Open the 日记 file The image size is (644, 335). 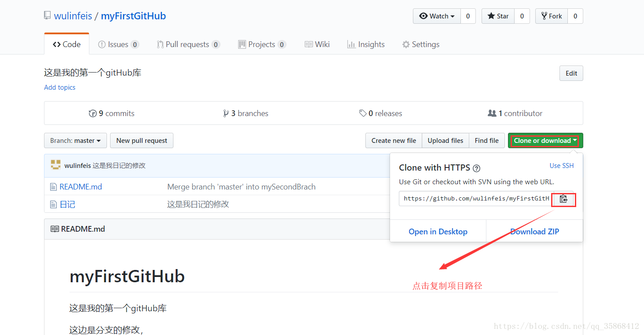pyautogui.click(x=67, y=204)
